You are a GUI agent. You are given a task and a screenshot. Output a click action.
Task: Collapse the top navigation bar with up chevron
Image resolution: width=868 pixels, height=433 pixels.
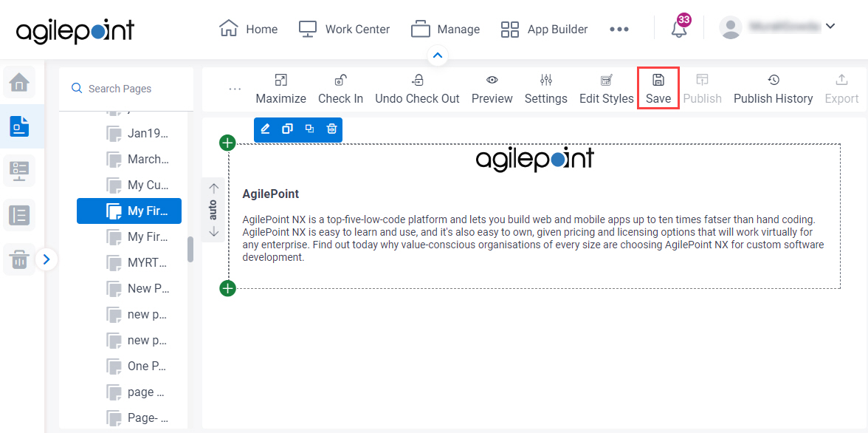(438, 55)
